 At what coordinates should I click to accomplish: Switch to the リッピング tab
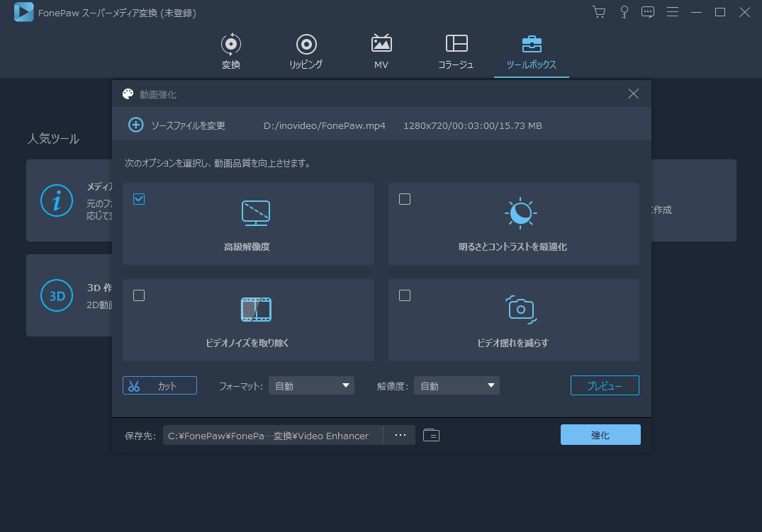coord(306,52)
